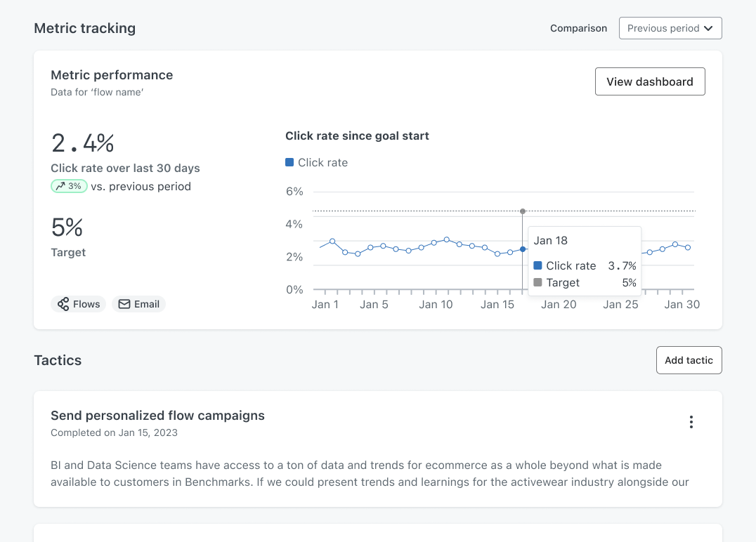The width and height of the screenshot is (756, 542).
Task: Click the blue Click rate swatch in tooltip
Action: click(x=537, y=265)
